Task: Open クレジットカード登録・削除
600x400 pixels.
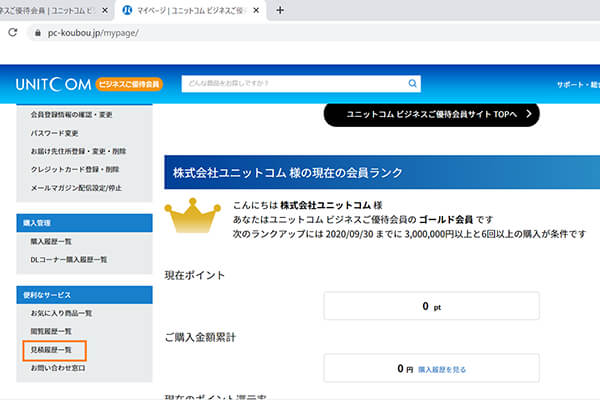Action: (75, 170)
